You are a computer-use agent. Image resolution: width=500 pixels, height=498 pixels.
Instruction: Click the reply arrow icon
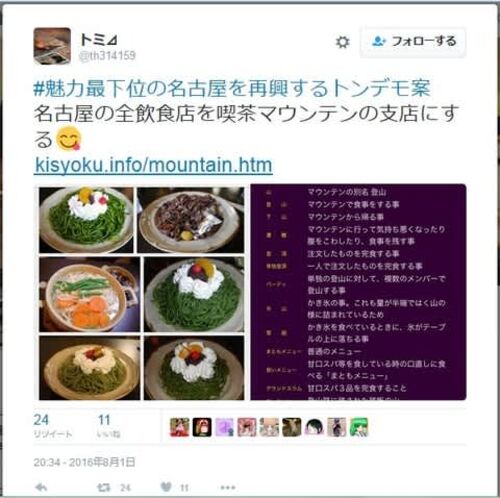(x=41, y=487)
